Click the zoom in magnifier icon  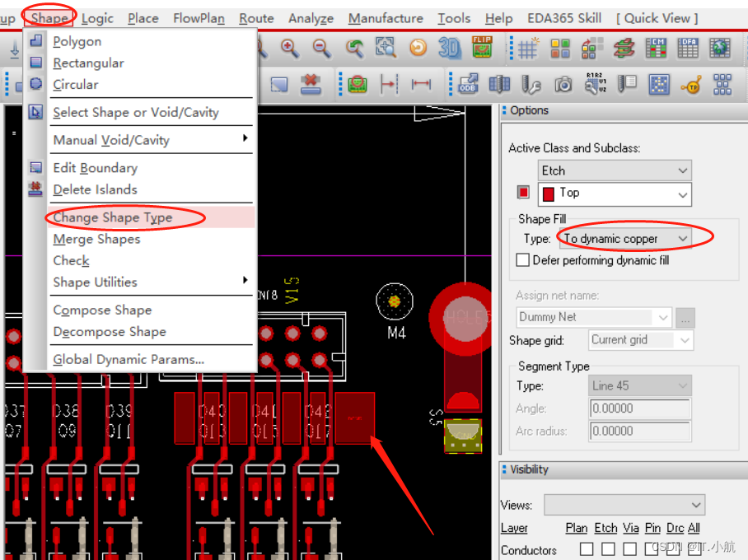coord(290,49)
